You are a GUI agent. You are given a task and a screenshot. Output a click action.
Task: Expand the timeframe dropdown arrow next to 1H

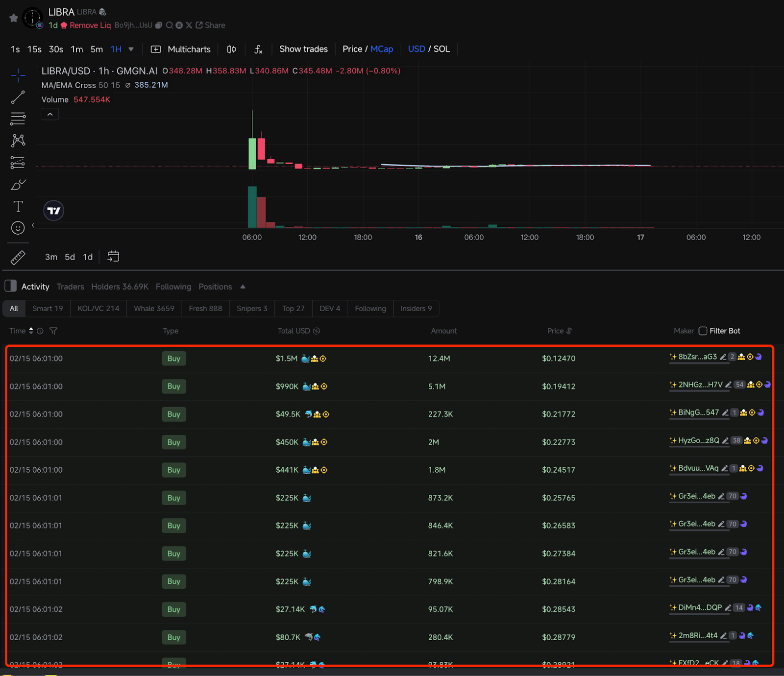click(131, 49)
